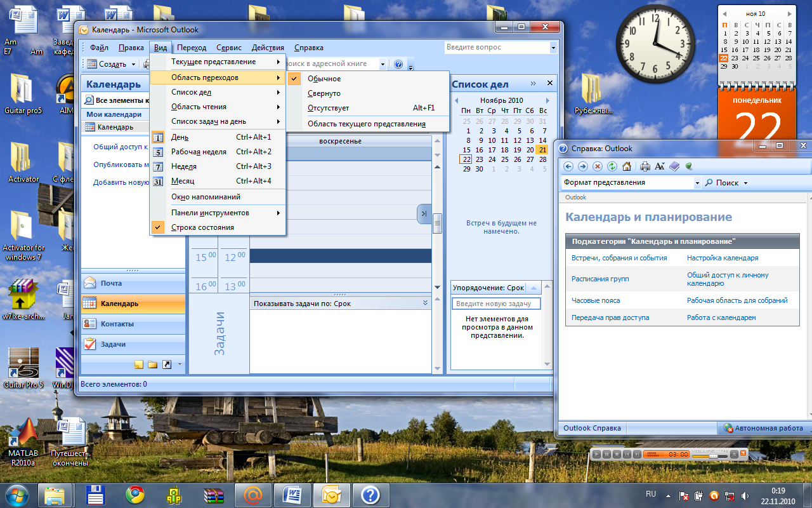
Task: Switch to Почта in navigation pane
Action: coord(133,283)
